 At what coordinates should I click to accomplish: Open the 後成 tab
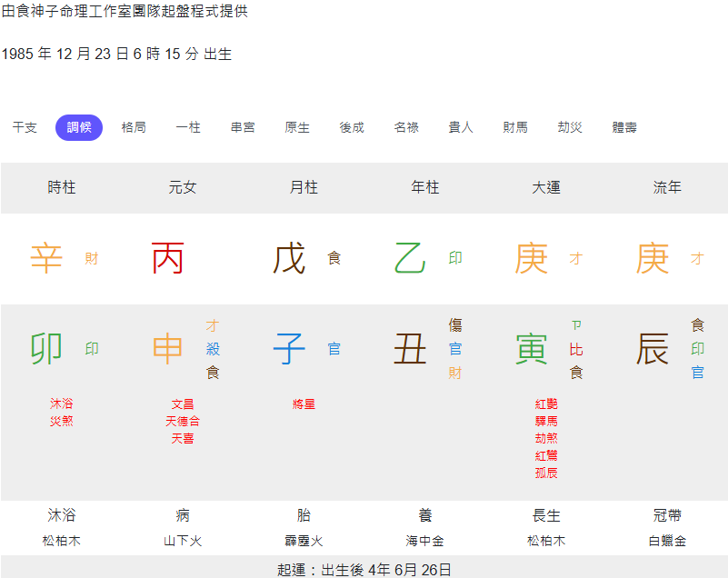[x=352, y=127]
